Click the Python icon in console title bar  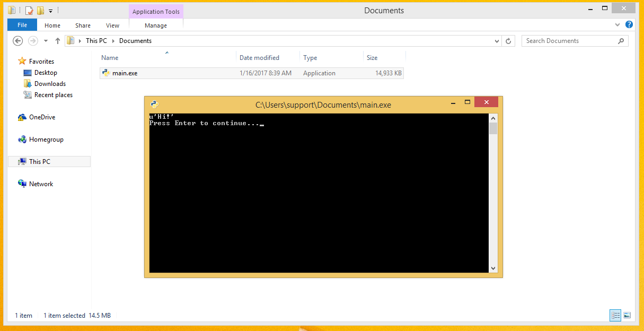154,104
